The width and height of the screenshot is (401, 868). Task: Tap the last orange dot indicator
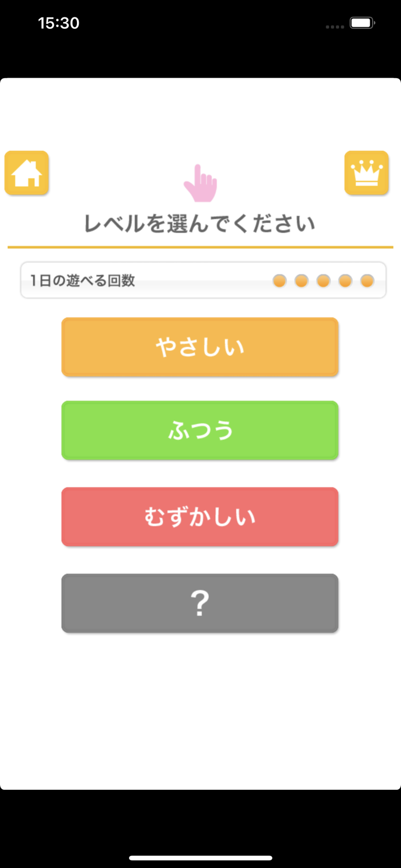pos(366,280)
